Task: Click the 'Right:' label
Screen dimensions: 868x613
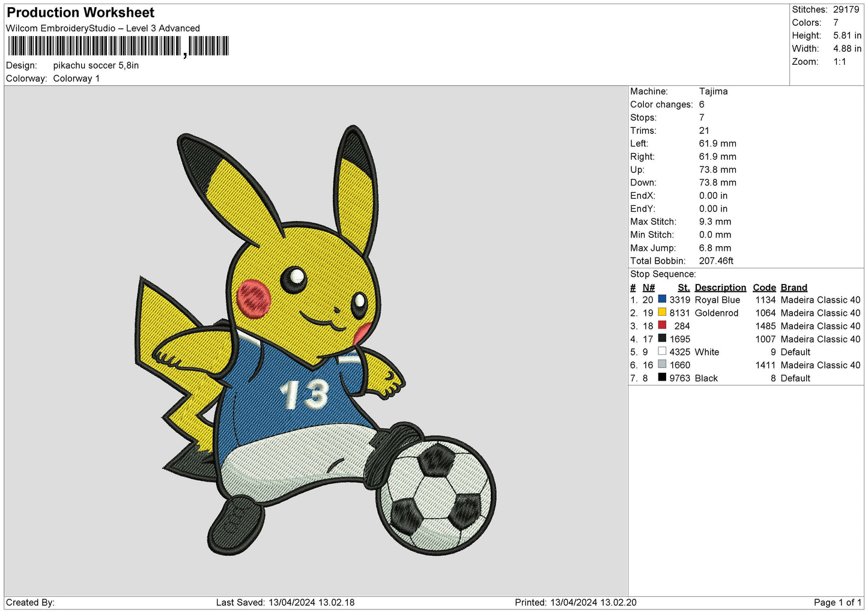Action: [x=642, y=157]
